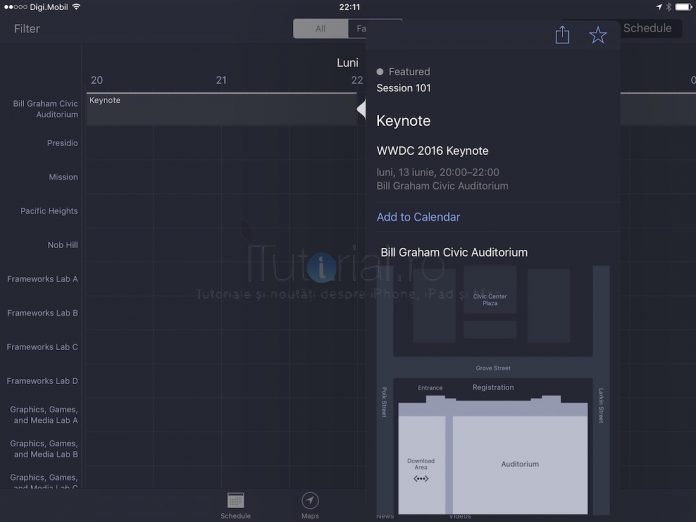Tap the 21 hour marker in timeline
The image size is (696, 522).
[x=221, y=80]
